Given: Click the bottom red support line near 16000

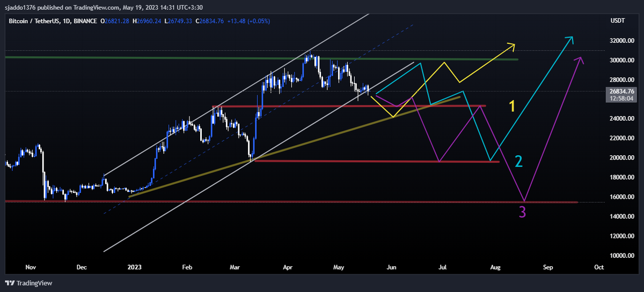Looking at the screenshot, I should pyautogui.click(x=322, y=201).
